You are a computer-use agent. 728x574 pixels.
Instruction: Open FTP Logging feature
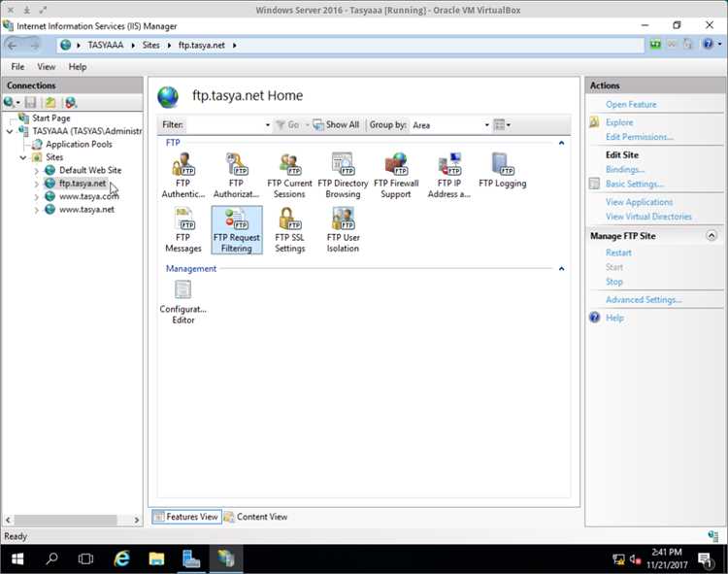click(x=503, y=170)
